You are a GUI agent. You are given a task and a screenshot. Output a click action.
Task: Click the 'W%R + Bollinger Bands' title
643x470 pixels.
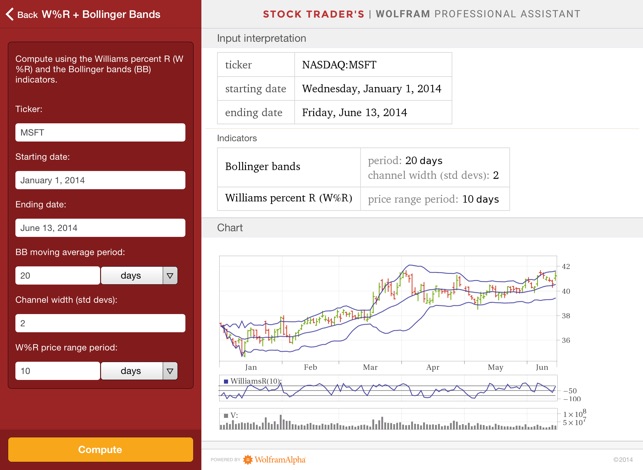101,14
